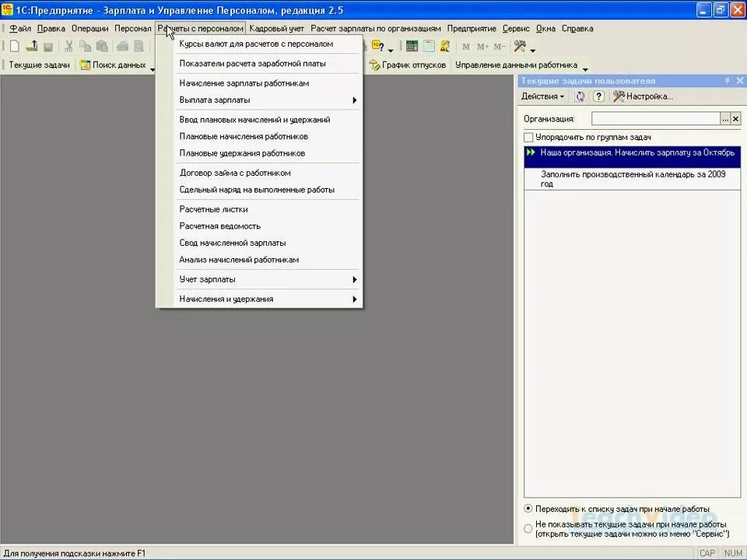Clear the Организация field with X button

[736, 118]
